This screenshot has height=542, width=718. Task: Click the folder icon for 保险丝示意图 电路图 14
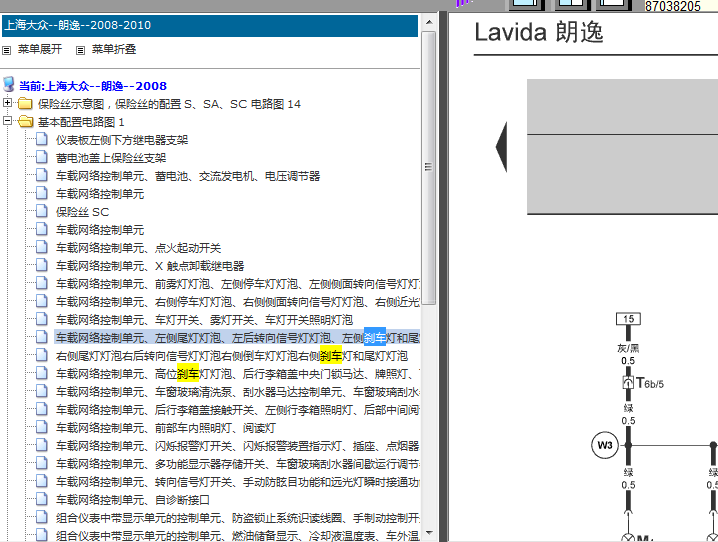(25, 104)
